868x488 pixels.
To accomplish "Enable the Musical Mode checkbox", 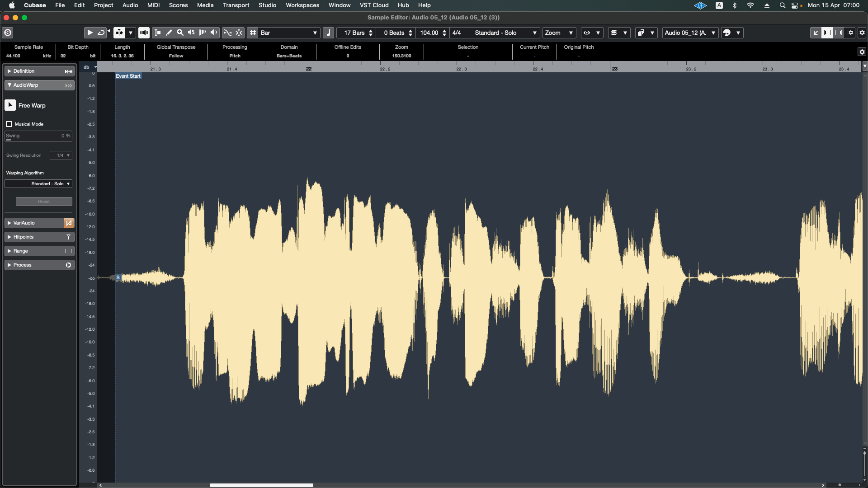I will click(x=9, y=124).
